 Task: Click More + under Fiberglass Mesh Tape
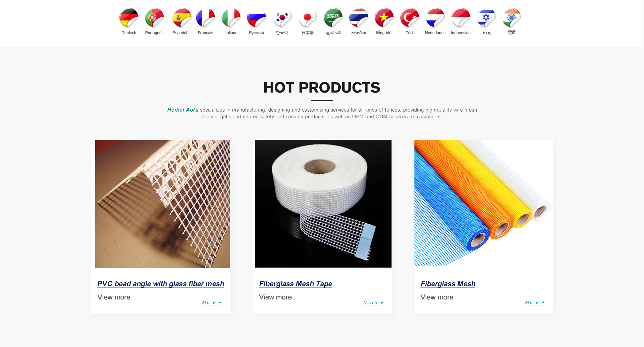point(373,302)
